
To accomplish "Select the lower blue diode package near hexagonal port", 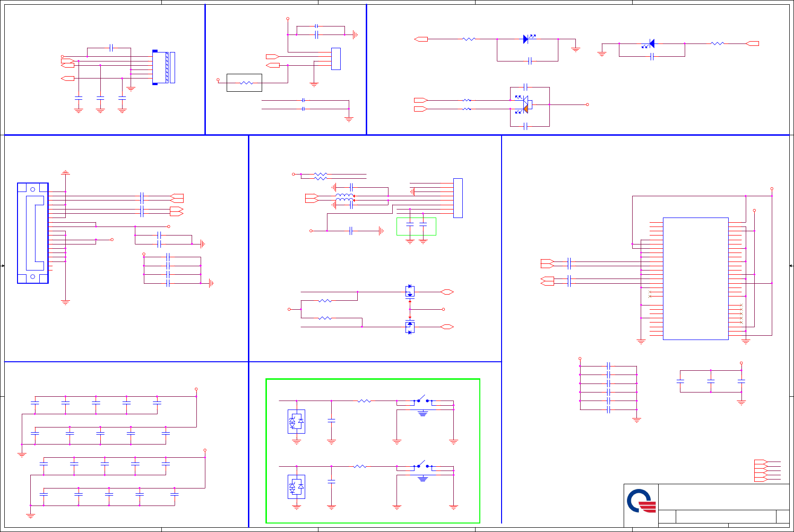I will click(410, 328).
